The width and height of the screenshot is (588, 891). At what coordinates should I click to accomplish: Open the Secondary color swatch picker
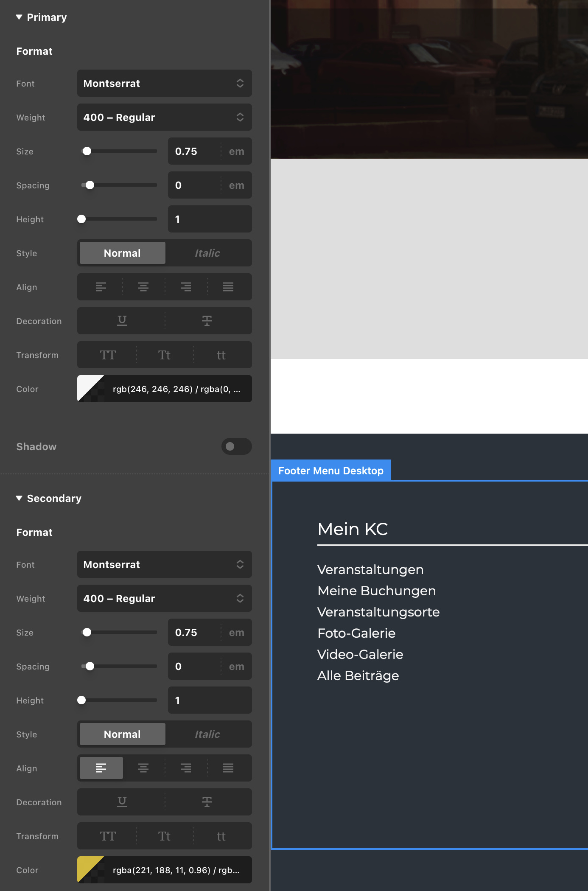click(91, 870)
